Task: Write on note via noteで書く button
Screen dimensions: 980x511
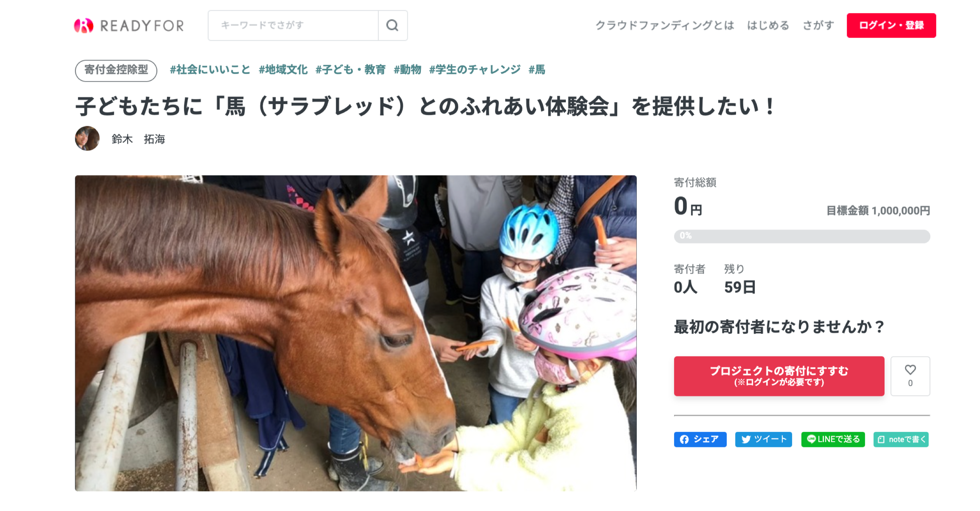Action: point(901,439)
